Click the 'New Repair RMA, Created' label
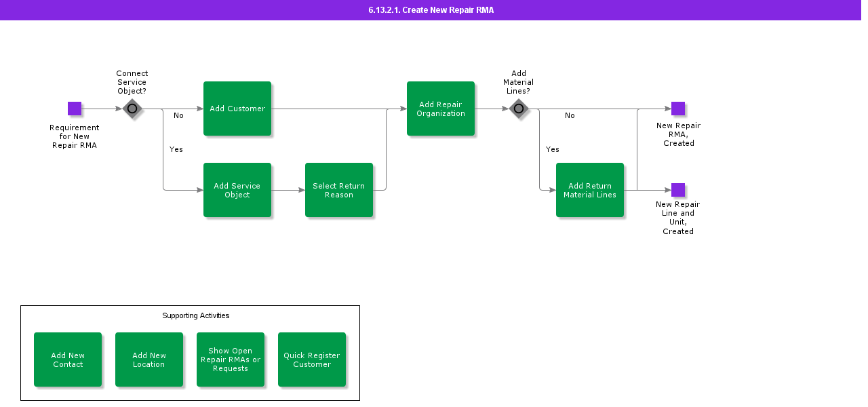 [679, 134]
